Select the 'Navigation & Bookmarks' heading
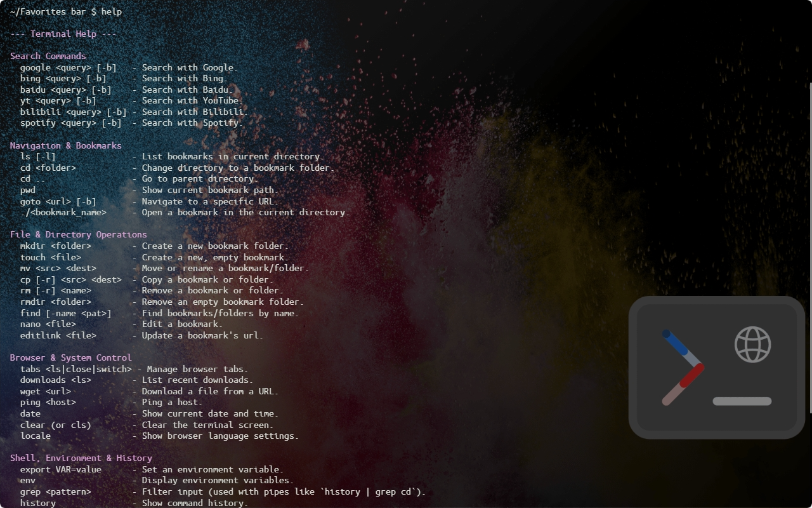Image resolution: width=812 pixels, height=508 pixels. point(66,145)
